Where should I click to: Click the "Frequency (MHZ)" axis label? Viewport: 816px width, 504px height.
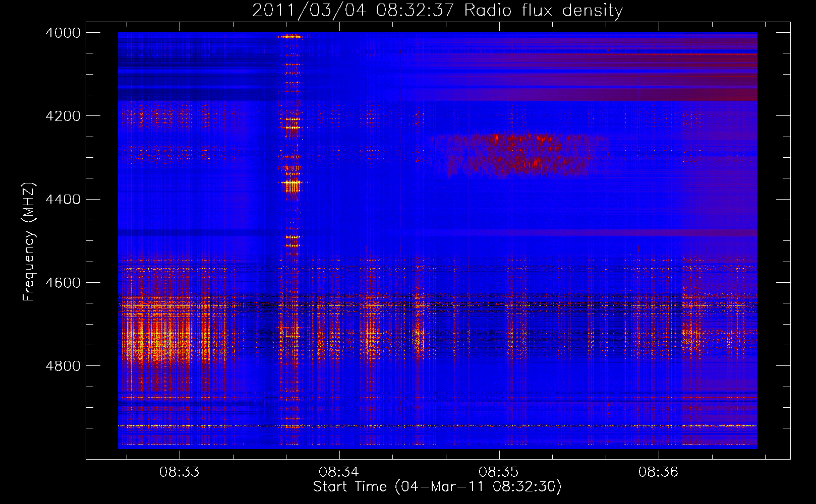pyautogui.click(x=29, y=242)
